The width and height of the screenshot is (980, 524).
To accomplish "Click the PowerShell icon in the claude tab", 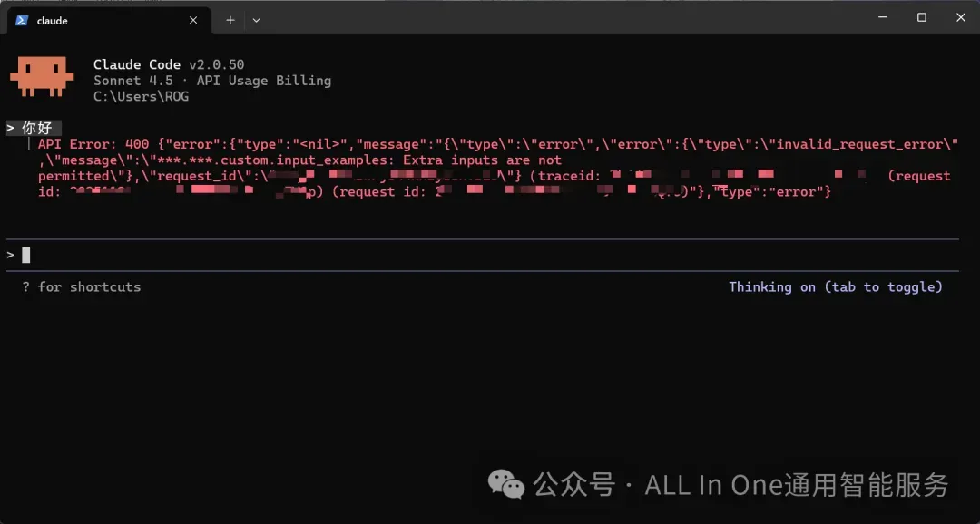I will pyautogui.click(x=21, y=20).
